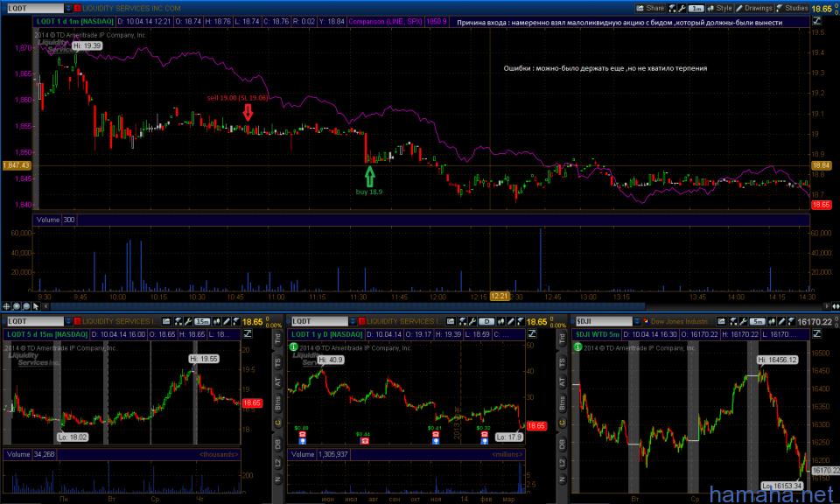
Task: Click 'Comparison (LINE, SPX)' study label
Action: (x=385, y=21)
